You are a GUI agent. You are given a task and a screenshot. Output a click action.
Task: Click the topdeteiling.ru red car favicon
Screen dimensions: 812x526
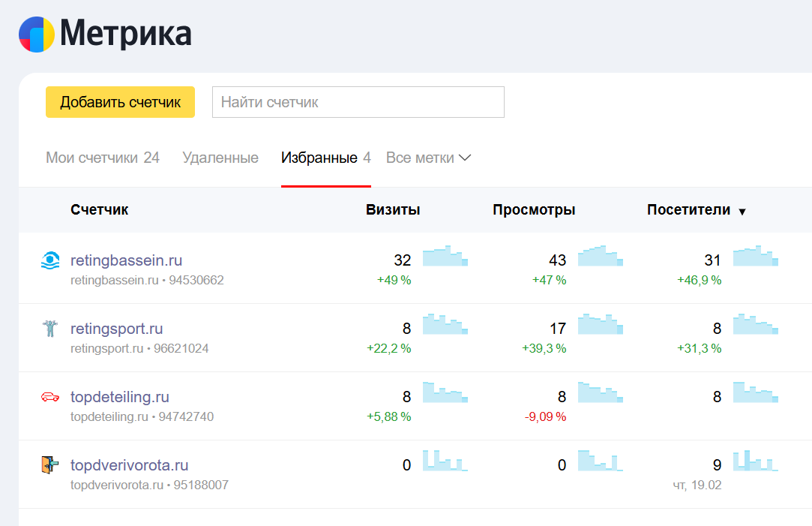(x=49, y=397)
